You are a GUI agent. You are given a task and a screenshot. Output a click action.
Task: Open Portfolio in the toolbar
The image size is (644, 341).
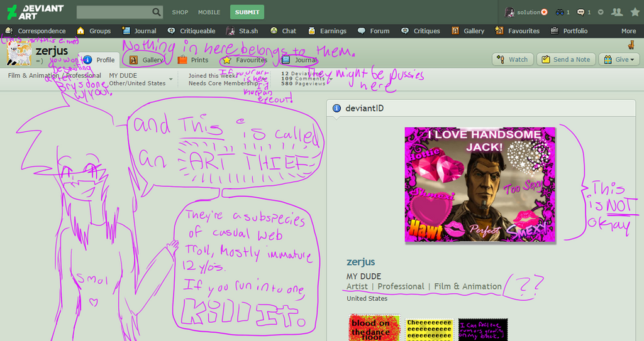tap(569, 31)
